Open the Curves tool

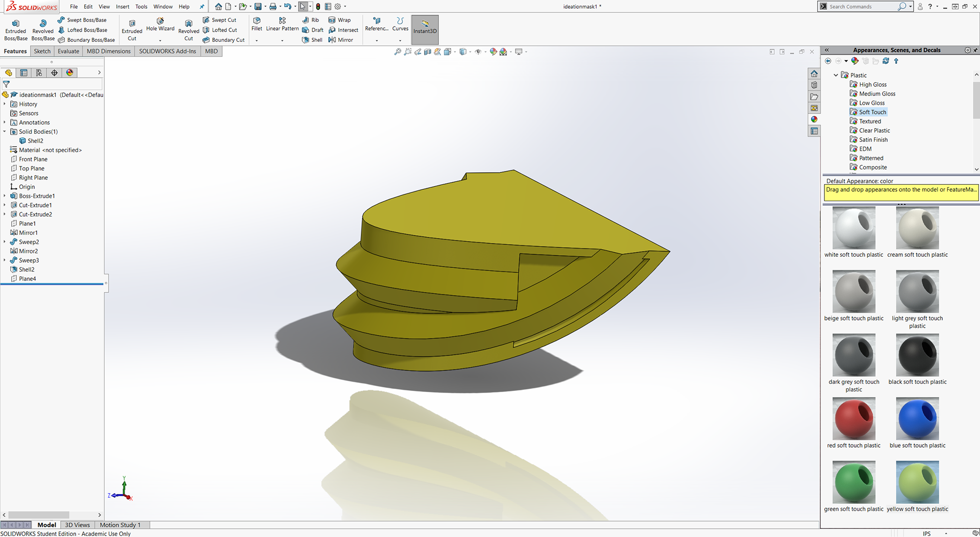(400, 25)
